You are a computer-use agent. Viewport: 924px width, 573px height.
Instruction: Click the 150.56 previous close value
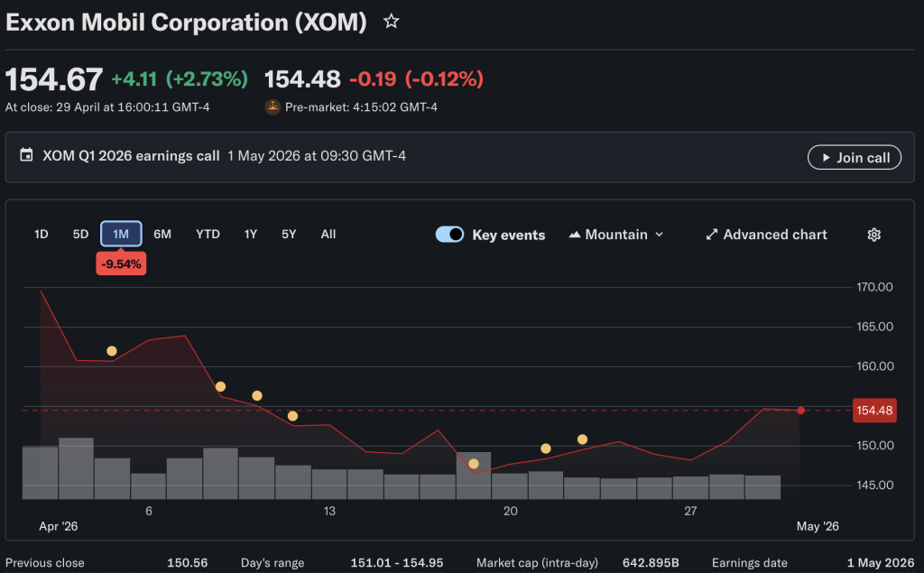pyautogui.click(x=188, y=563)
